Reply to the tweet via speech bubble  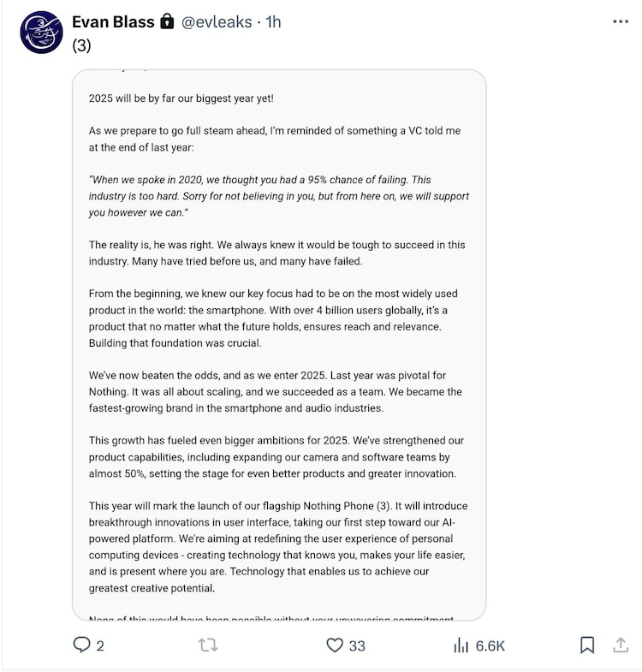point(82,645)
